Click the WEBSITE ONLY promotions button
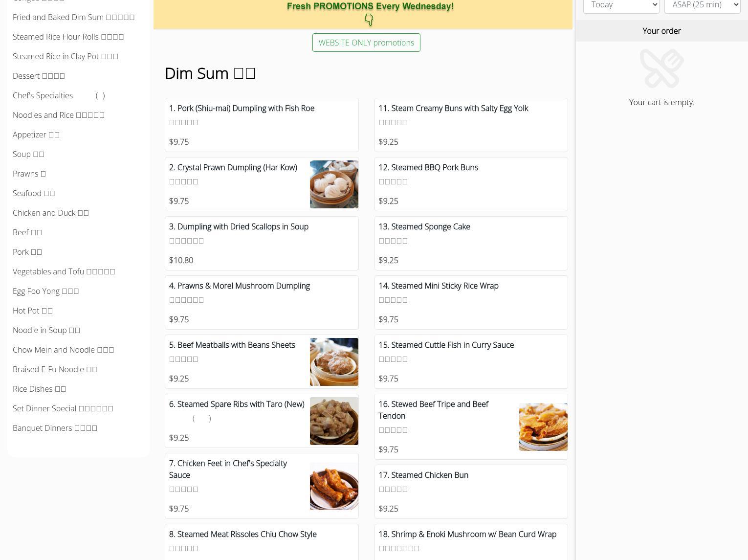This screenshot has height=560, width=748. [x=366, y=43]
